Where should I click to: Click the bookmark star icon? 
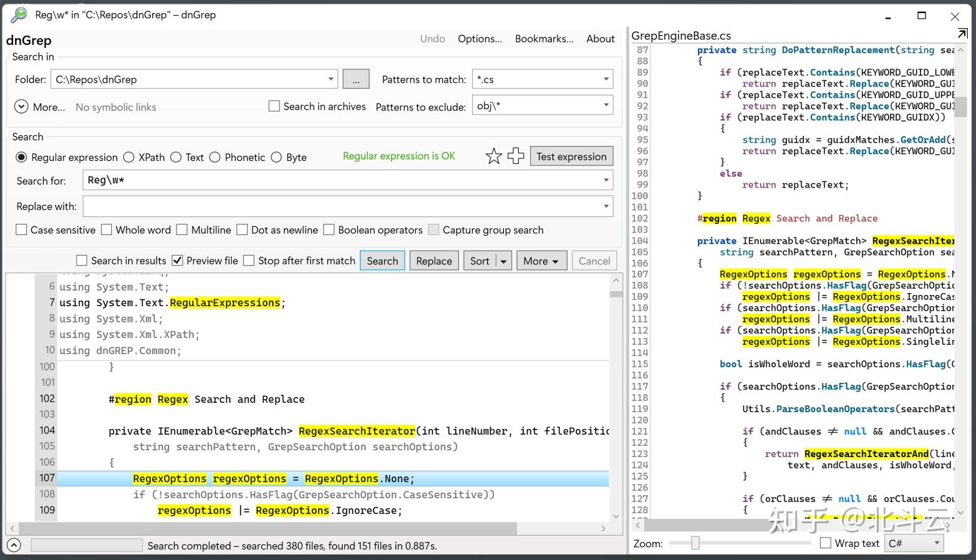[493, 156]
